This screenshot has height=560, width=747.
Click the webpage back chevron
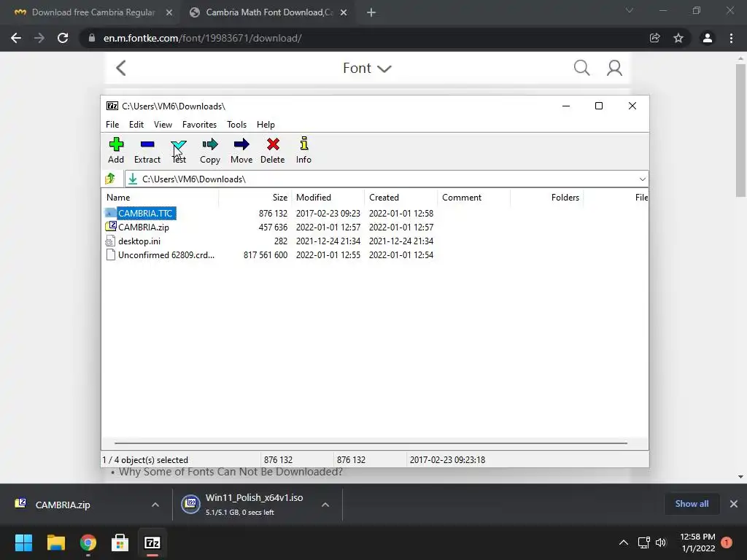pyautogui.click(x=121, y=68)
